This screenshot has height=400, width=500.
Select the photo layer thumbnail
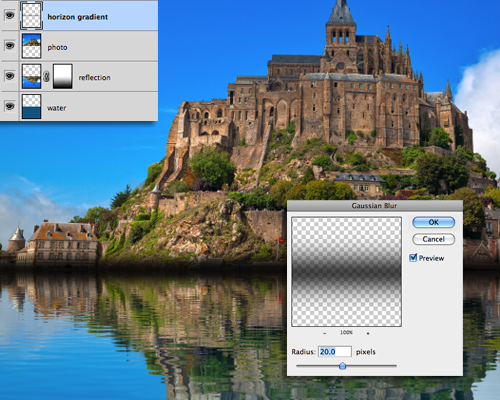pos(32,46)
